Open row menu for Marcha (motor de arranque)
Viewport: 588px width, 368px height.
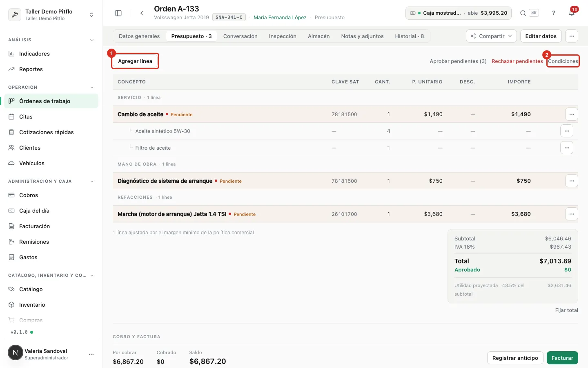(572, 214)
